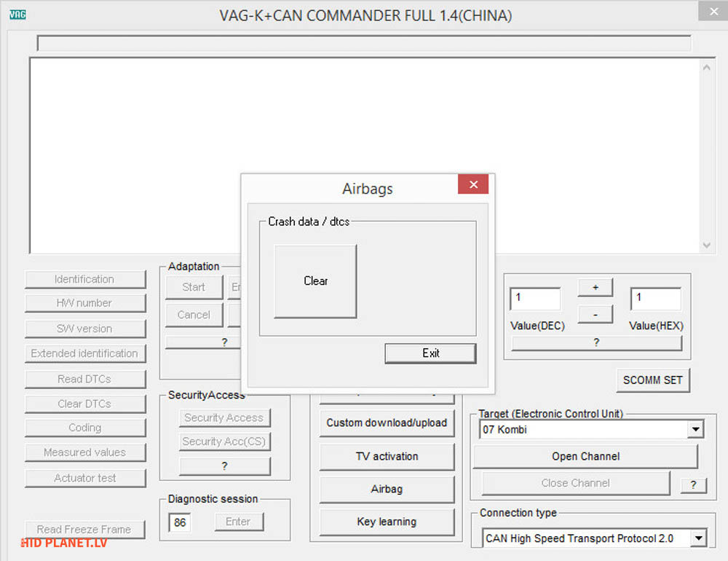Expand the Target ECU dropdown showing 07 Kombi
Screen dimensions: 728x561
coord(695,429)
